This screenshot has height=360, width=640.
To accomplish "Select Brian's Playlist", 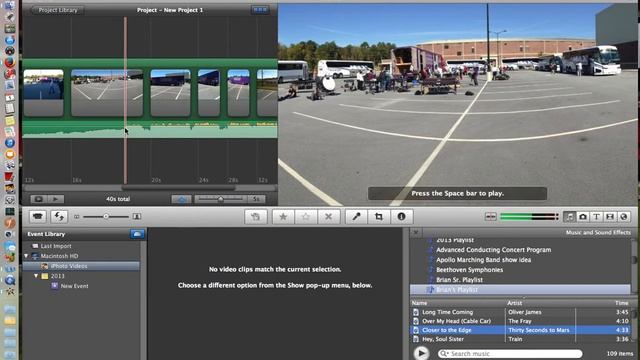I will point(457,289).
